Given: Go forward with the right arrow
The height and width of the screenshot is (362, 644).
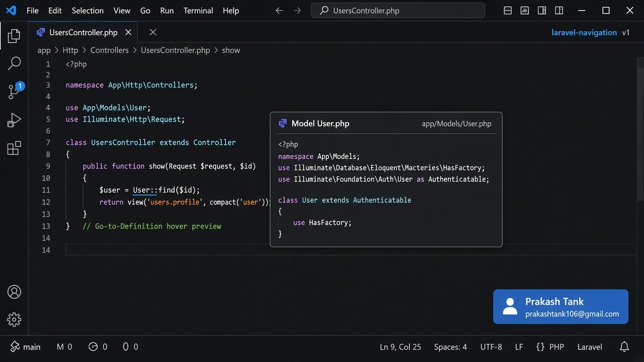Looking at the screenshot, I should tap(297, 11).
